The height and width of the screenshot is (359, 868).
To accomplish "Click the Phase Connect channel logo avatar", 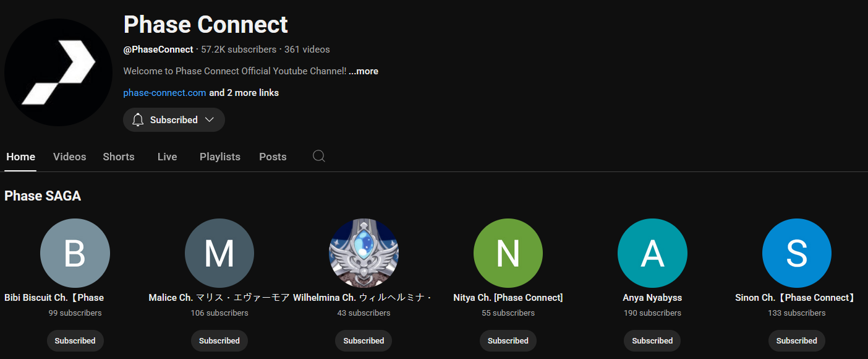I will pyautogui.click(x=58, y=72).
